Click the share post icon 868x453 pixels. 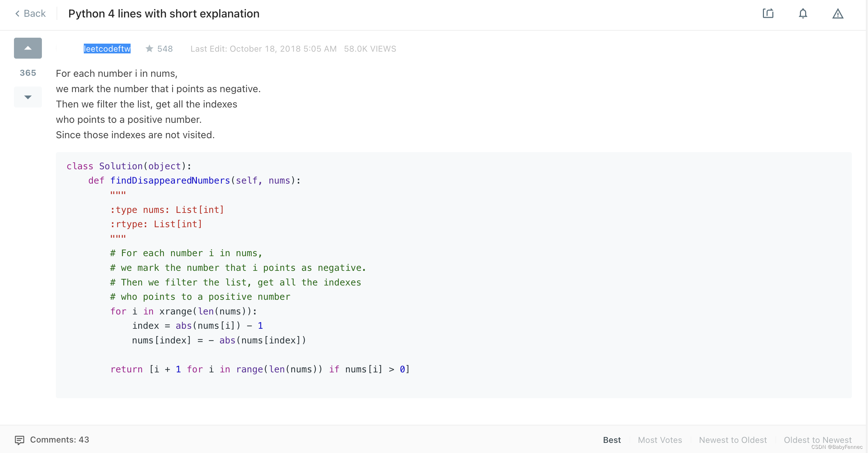click(x=768, y=14)
